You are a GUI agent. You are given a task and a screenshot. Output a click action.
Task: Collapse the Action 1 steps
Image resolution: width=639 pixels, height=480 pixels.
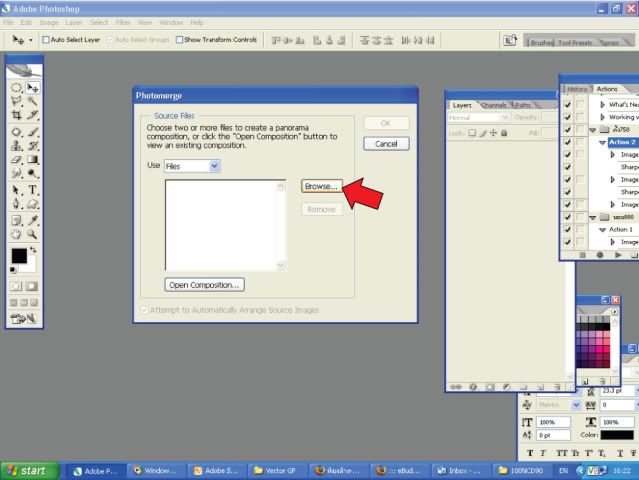tap(602, 230)
